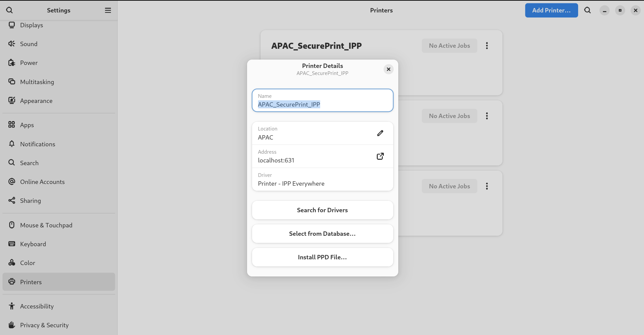
Task: Select the Keyboard icon in sidebar
Action: (x=12, y=244)
